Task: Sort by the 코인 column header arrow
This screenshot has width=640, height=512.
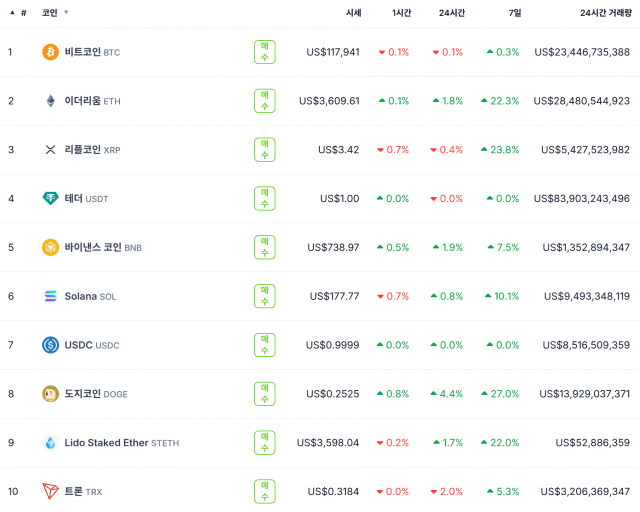Action: 66,12
